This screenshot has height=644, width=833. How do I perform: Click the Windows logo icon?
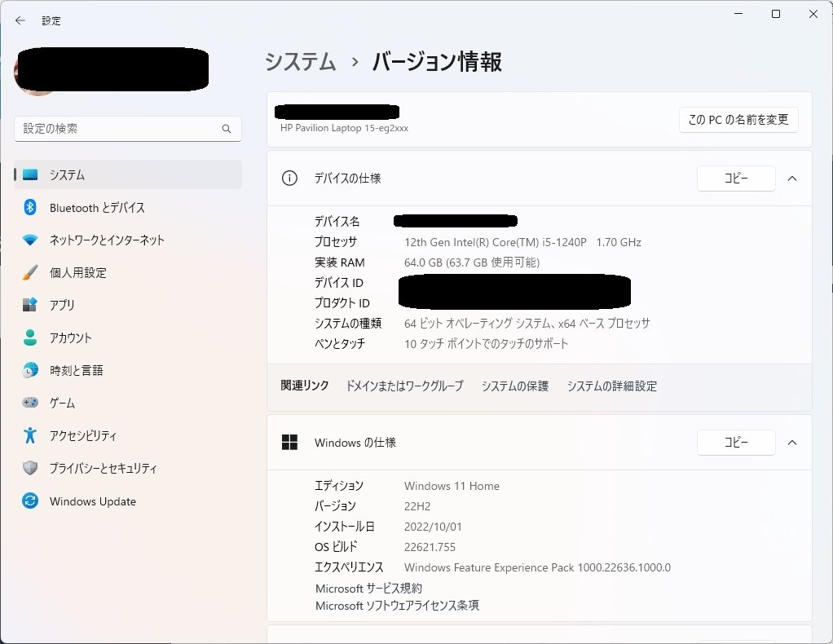(x=289, y=442)
